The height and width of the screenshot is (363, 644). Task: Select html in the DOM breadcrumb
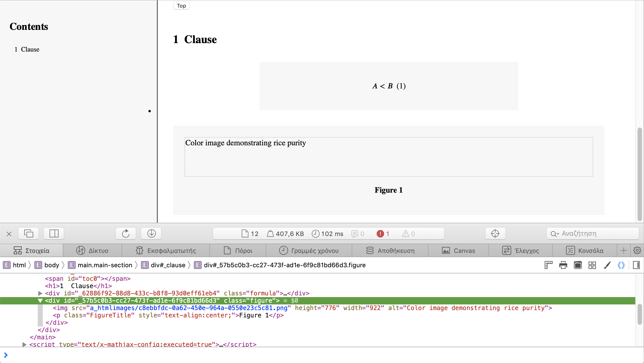coord(15,265)
